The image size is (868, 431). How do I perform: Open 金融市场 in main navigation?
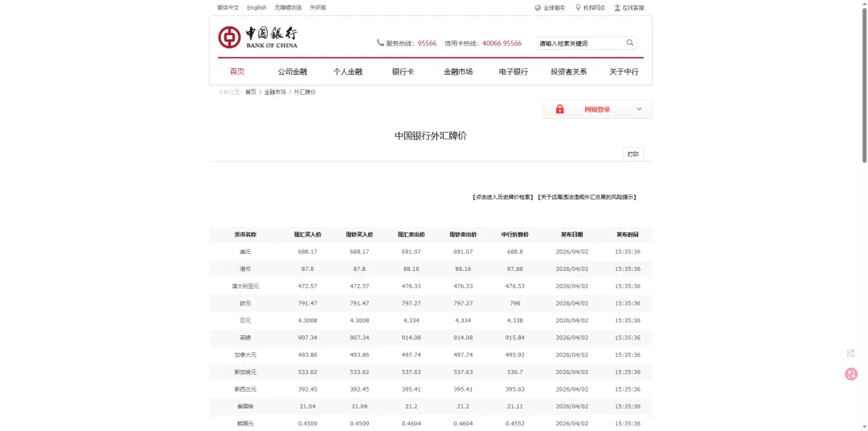pos(458,72)
